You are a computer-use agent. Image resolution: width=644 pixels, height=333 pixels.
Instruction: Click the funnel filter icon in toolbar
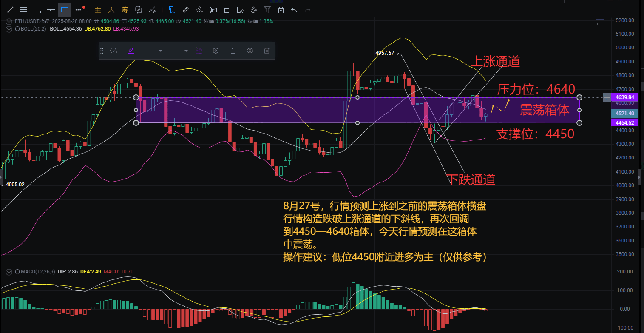267,9
